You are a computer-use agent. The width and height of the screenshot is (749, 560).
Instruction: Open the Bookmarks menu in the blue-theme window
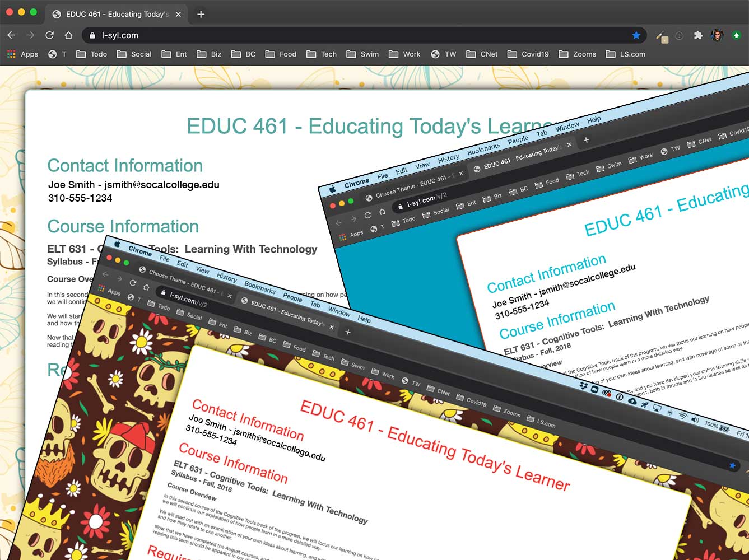(x=483, y=149)
